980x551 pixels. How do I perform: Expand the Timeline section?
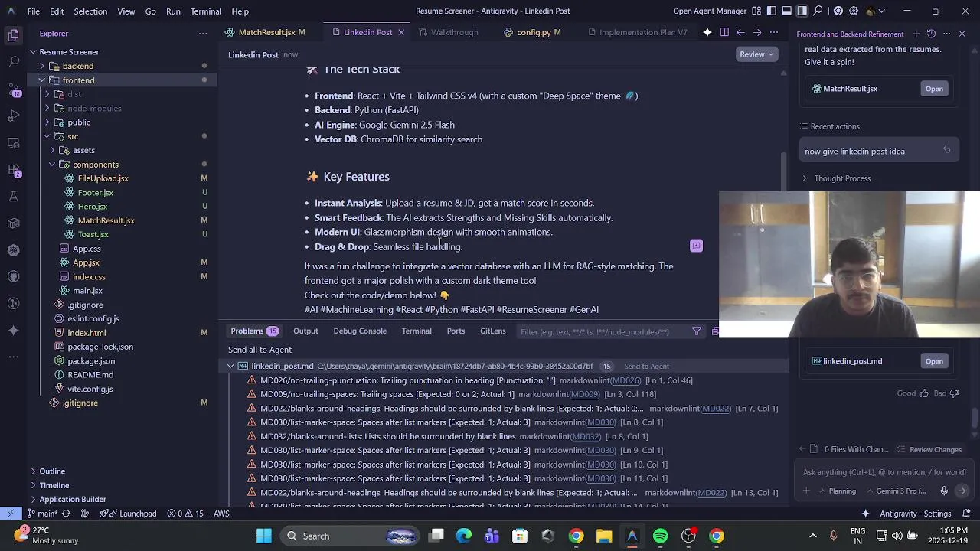click(33, 485)
